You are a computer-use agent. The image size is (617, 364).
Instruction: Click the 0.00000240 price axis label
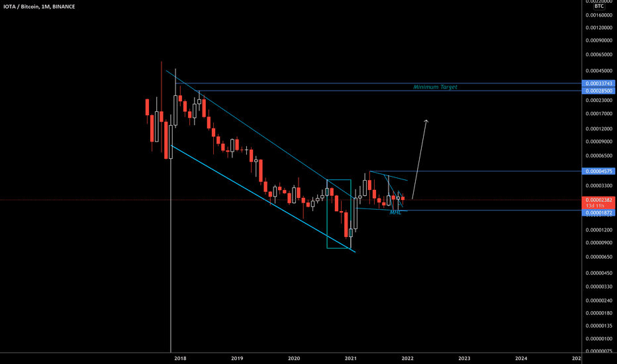(599, 300)
